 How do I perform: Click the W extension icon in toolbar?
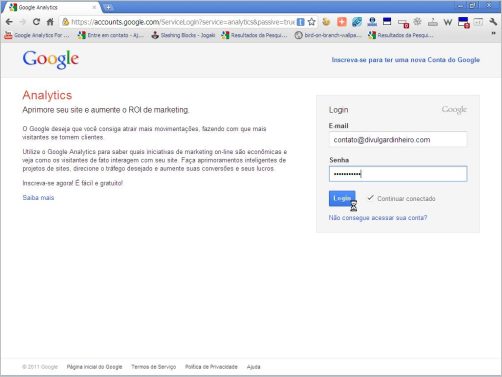448,22
